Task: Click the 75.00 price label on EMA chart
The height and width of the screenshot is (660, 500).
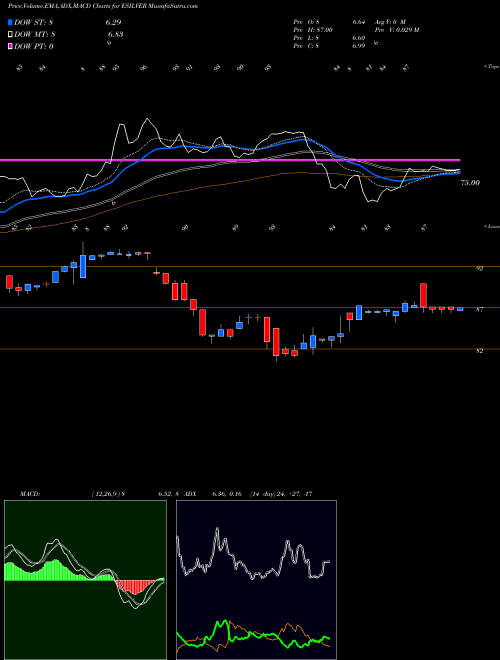Action: (x=470, y=183)
